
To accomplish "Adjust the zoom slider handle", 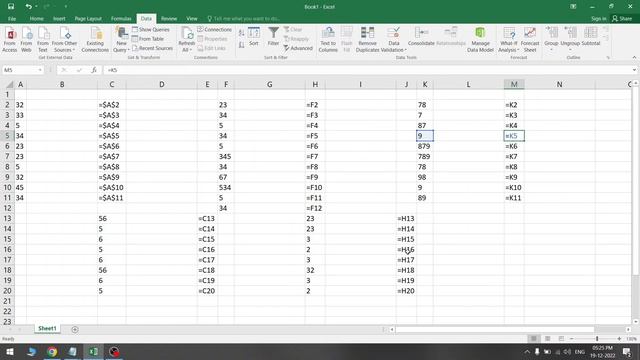I will (597, 339).
